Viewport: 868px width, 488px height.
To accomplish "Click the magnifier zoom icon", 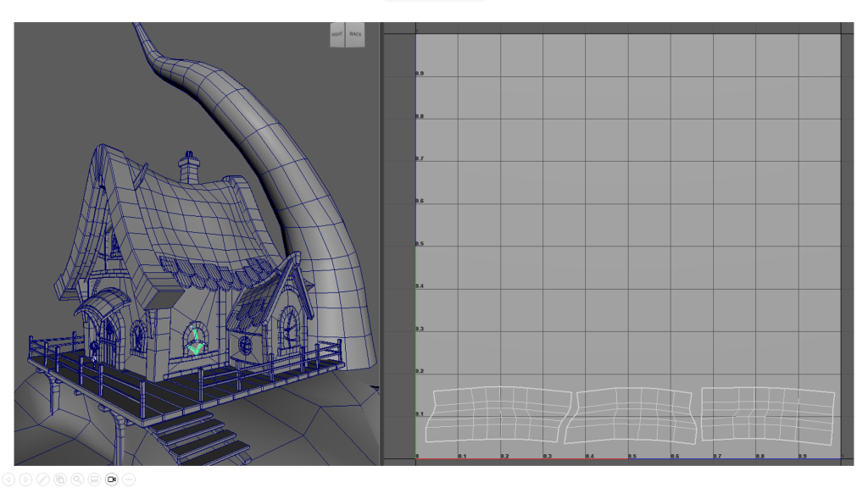I will (x=77, y=480).
